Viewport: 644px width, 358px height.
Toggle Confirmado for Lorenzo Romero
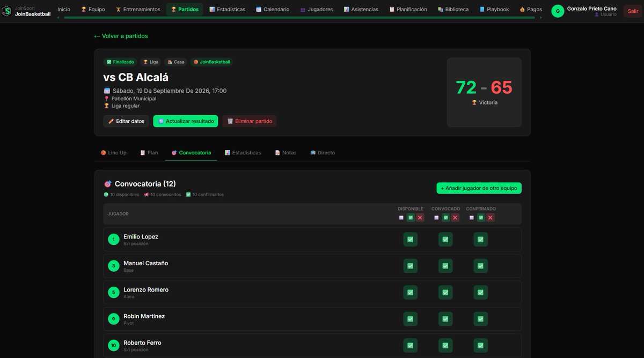[480, 293]
